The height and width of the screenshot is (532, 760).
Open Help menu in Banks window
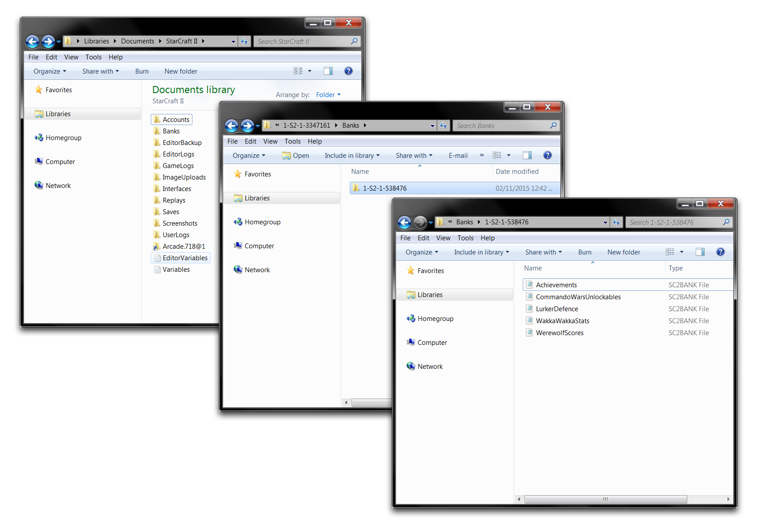315,141
